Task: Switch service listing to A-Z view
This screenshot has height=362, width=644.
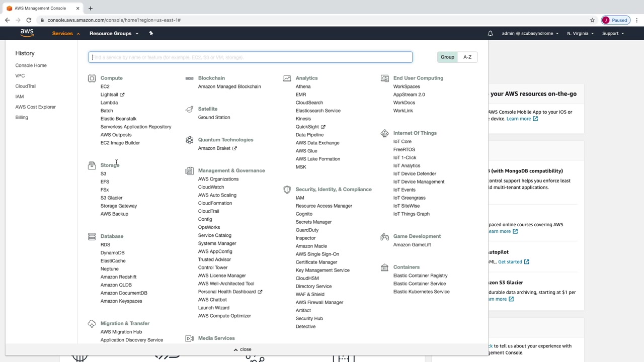Action: pos(467,57)
